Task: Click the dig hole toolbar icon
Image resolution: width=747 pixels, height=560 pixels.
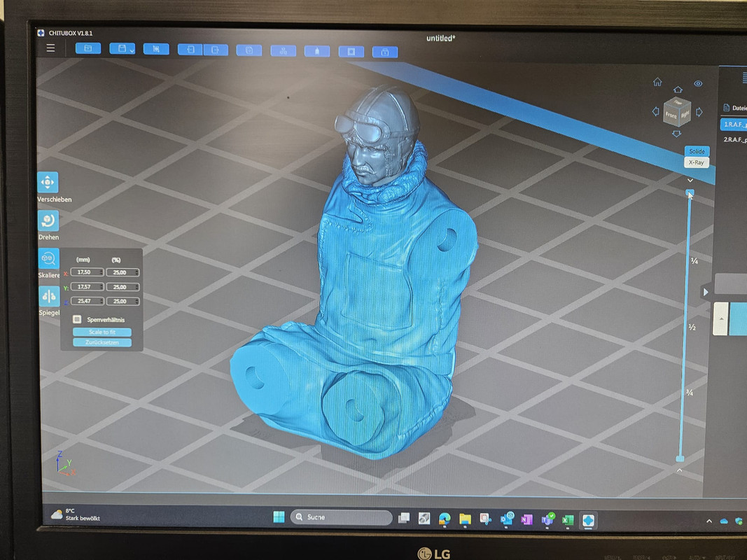Action: click(x=351, y=51)
